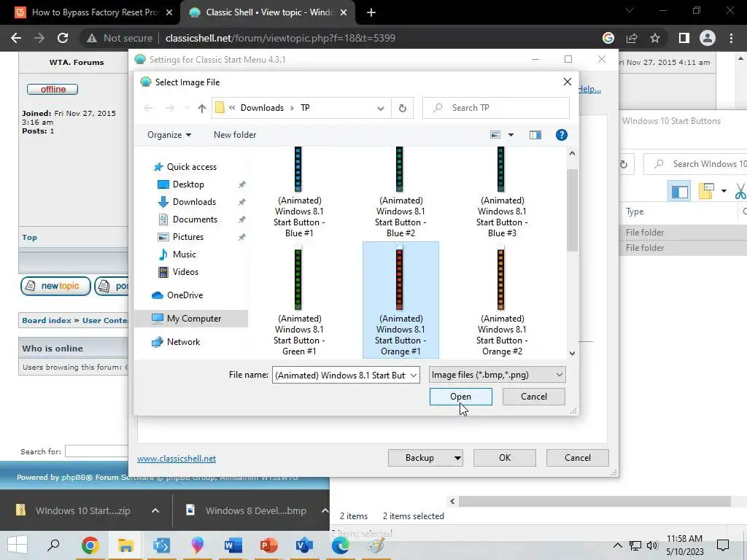Open Pictures in navigation pane
The width and height of the screenshot is (747, 560).
coord(187,237)
